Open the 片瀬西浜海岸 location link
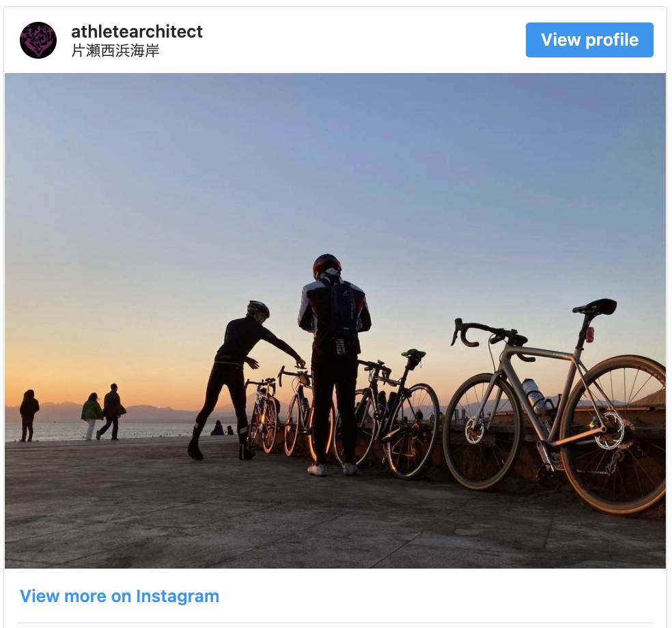The height and width of the screenshot is (628, 672). [x=115, y=51]
